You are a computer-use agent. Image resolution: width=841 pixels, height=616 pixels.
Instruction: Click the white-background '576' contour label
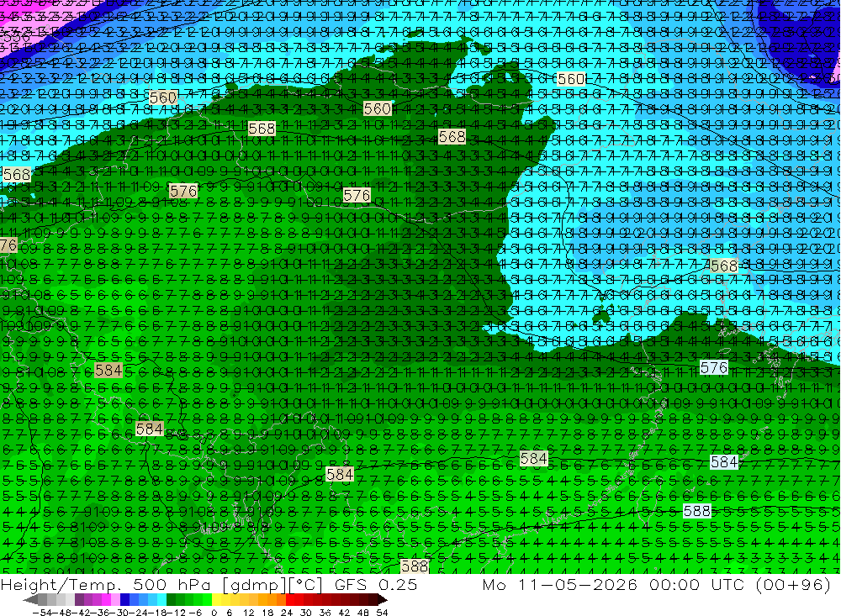pos(714,367)
